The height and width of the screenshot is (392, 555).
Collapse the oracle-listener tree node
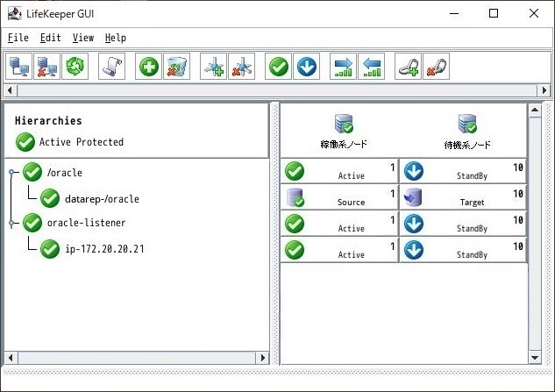coord(11,223)
